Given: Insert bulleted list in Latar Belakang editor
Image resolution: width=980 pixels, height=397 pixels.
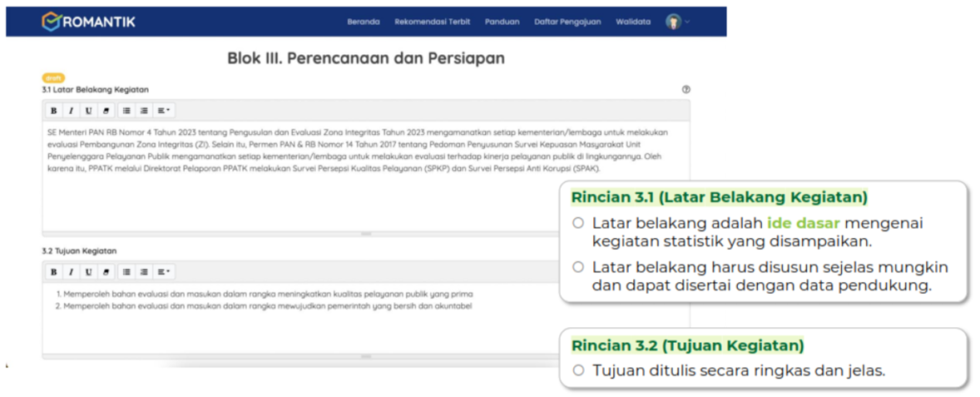Looking at the screenshot, I should tap(126, 111).
